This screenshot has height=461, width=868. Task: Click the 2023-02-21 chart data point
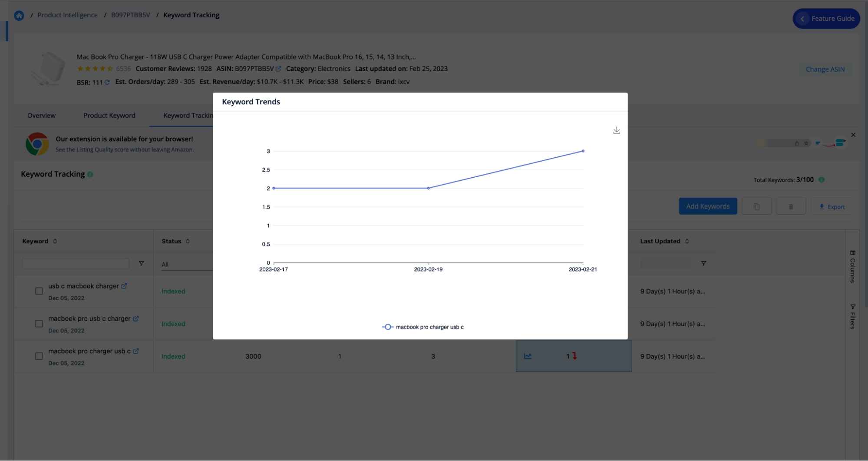583,151
